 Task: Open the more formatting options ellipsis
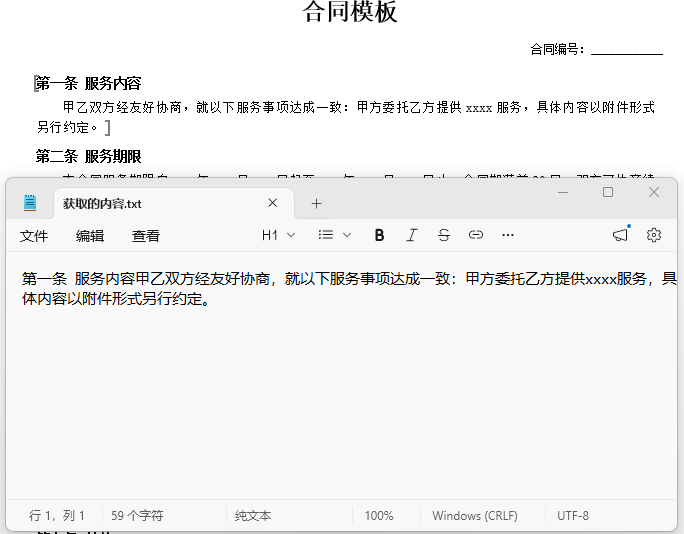(508, 235)
